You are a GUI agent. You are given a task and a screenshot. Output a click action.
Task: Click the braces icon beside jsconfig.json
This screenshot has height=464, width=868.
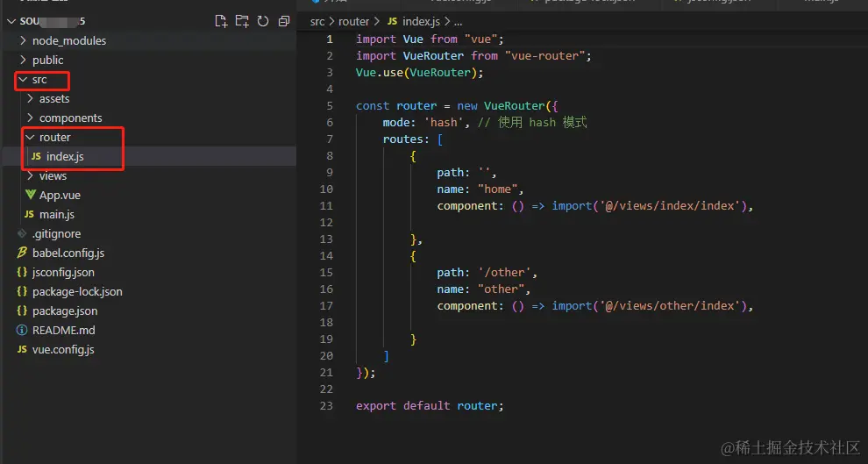pos(22,273)
